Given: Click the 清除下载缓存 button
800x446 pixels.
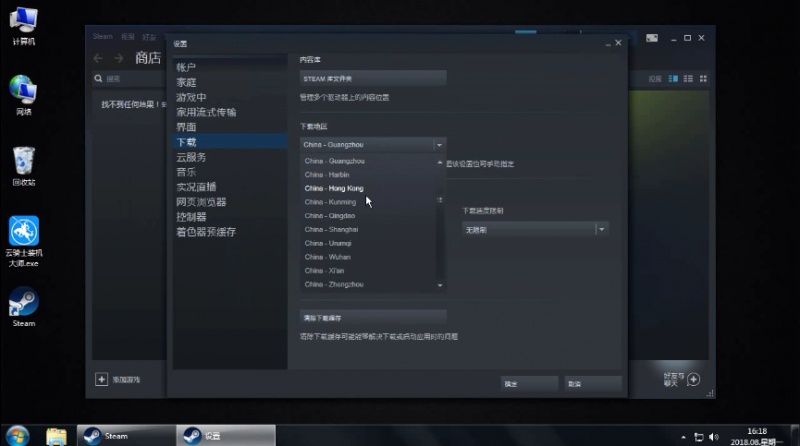Looking at the screenshot, I should (373, 318).
